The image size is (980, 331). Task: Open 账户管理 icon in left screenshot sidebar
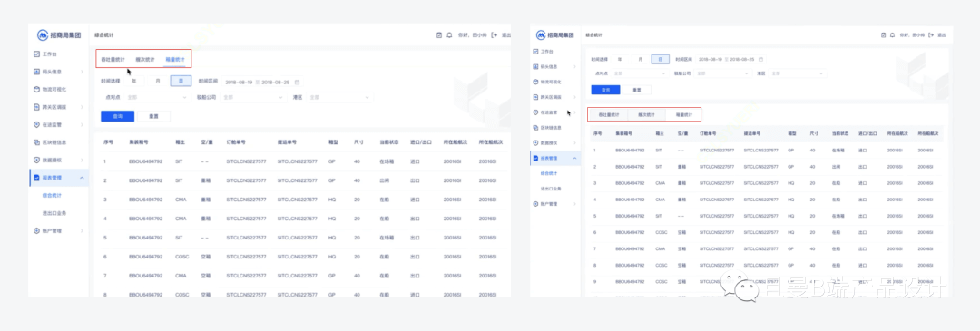[37, 230]
